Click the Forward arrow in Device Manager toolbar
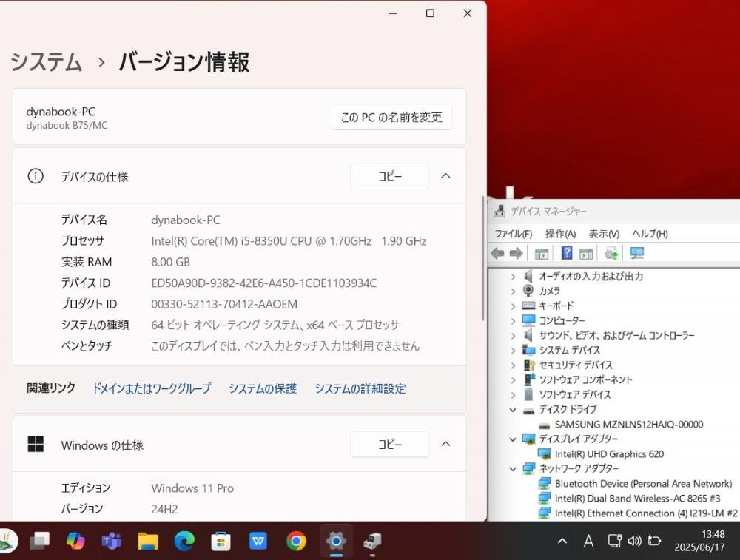Image resolution: width=740 pixels, height=560 pixels. click(517, 253)
